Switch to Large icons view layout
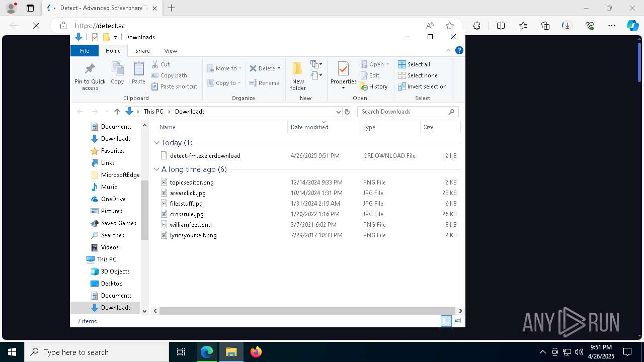This screenshot has height=362, width=644. [x=457, y=321]
